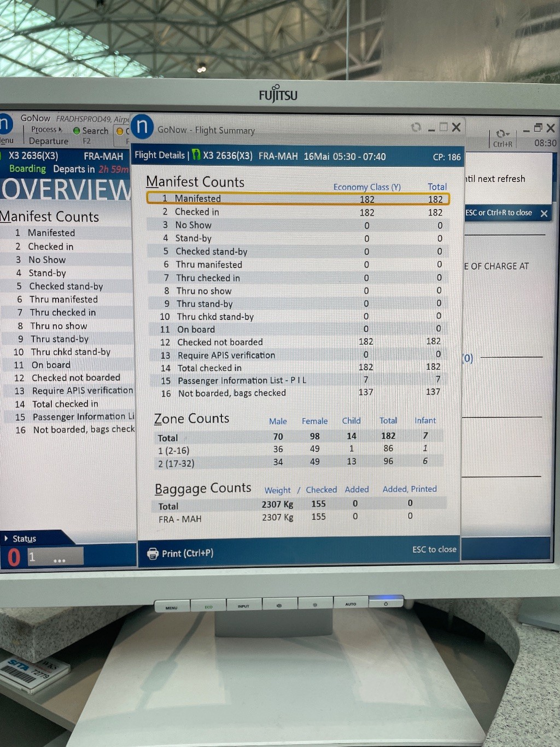560x747 pixels.
Task: Expand the Status panel arrow
Action: pyautogui.click(x=6, y=538)
